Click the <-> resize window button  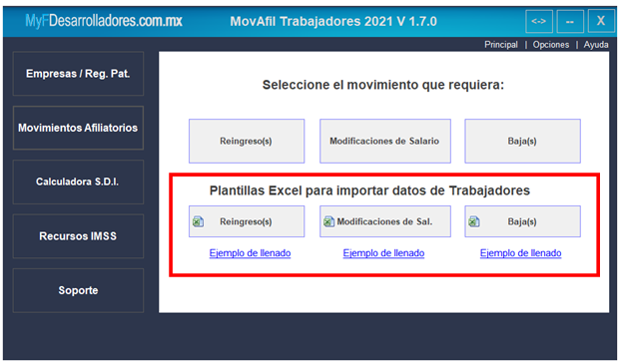[x=539, y=21]
